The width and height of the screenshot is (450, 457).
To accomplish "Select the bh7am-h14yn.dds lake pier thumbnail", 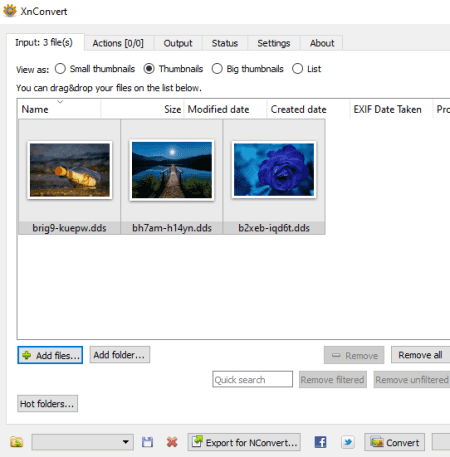I will (172, 170).
